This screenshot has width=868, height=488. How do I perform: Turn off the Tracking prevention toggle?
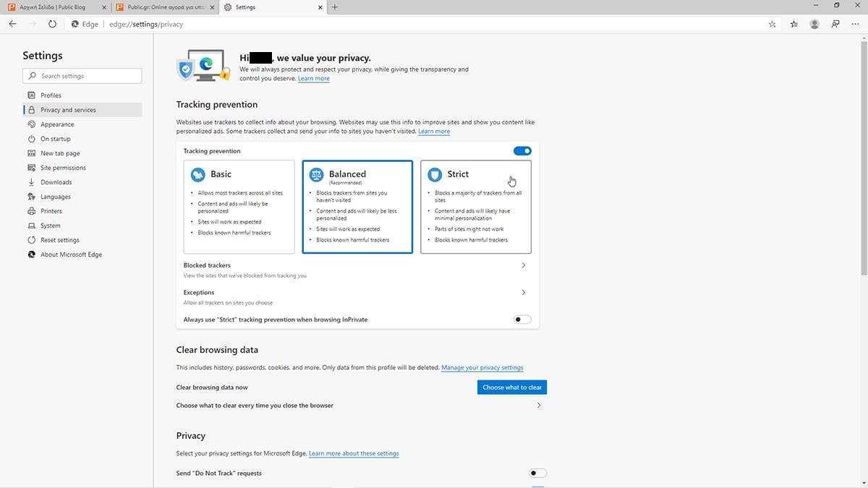coord(522,151)
